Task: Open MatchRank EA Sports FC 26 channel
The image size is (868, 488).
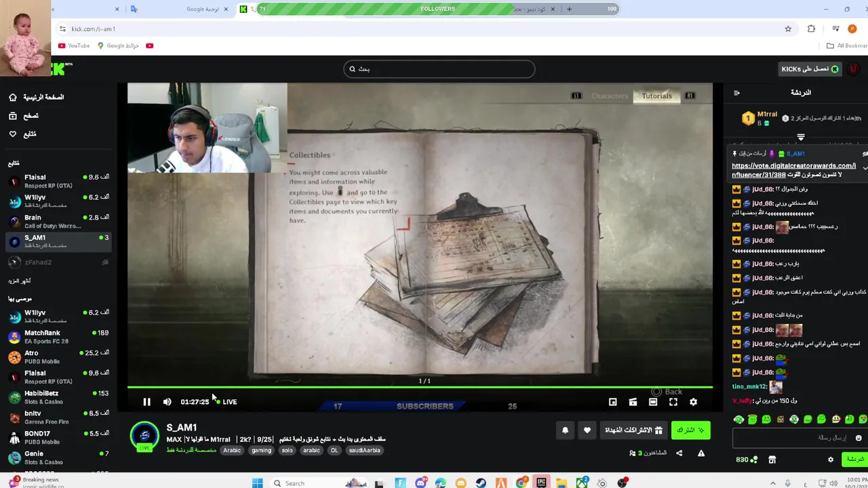Action: click(58, 336)
